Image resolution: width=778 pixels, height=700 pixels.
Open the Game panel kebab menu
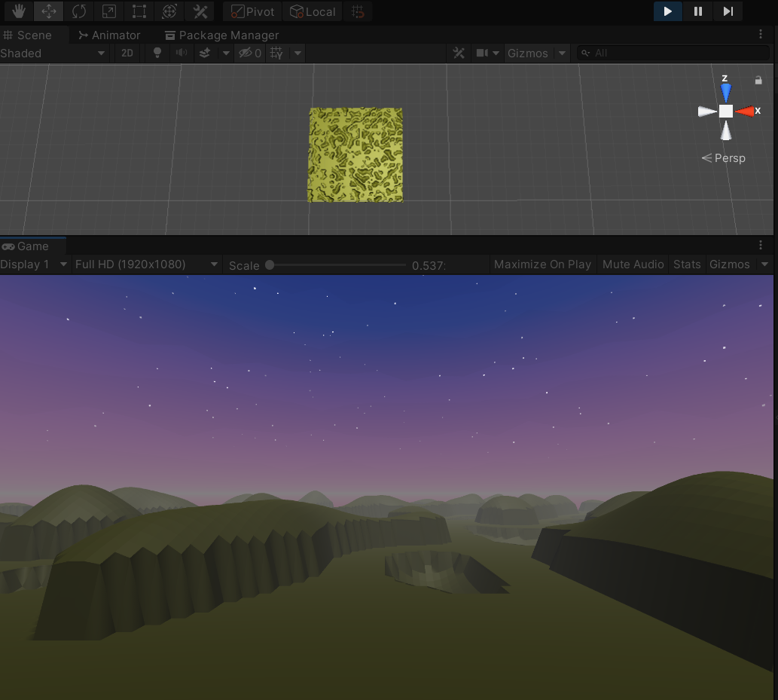pyautogui.click(x=760, y=245)
